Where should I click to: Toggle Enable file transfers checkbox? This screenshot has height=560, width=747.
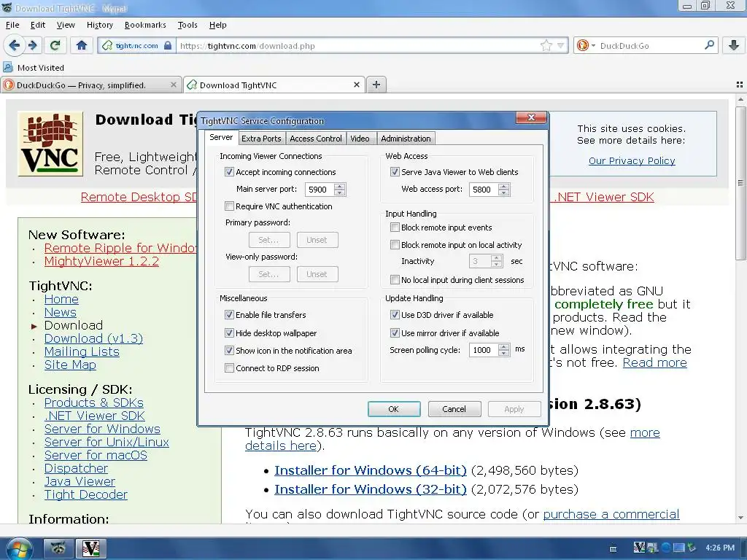coord(229,315)
